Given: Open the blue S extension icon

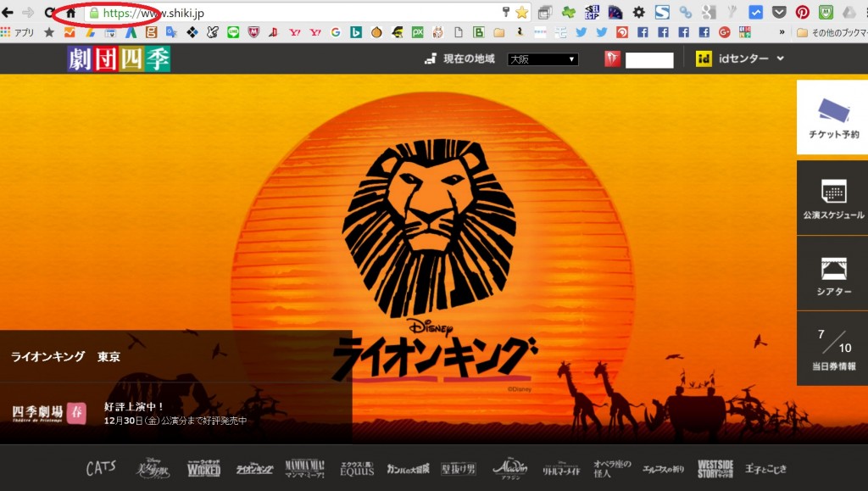Looking at the screenshot, I should click(662, 12).
